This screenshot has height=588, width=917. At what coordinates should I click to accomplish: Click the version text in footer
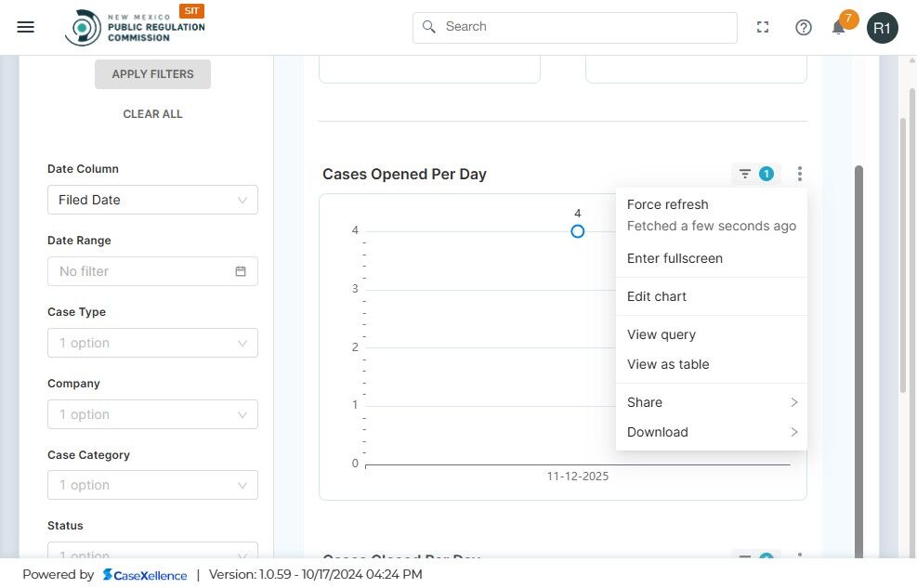pos(315,575)
